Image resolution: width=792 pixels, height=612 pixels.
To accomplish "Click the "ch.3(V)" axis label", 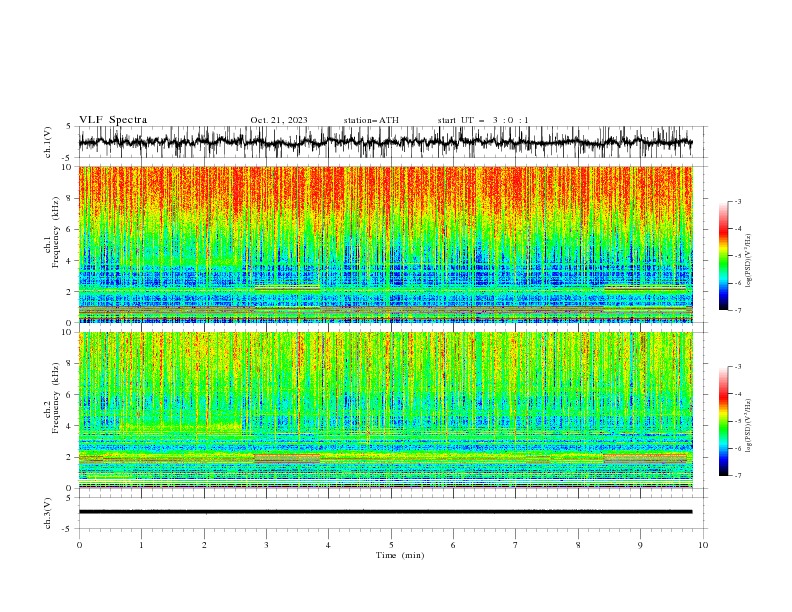I will pos(48,513).
